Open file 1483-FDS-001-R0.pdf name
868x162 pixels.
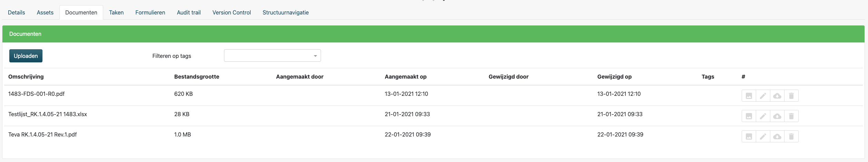(x=37, y=94)
